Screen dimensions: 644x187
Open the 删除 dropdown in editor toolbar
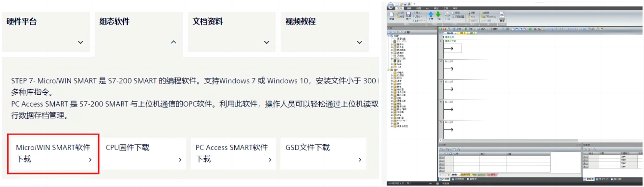[494, 29]
